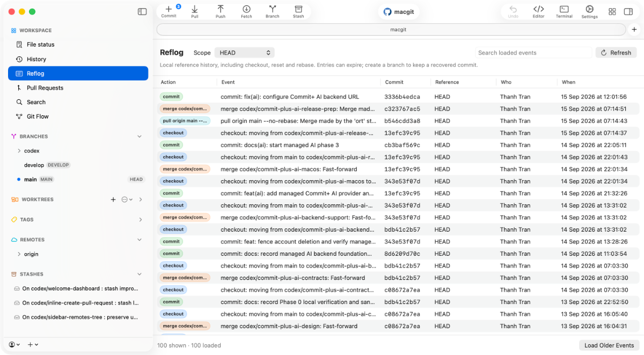Push commits with the Push icon
The width and height of the screenshot is (644, 355).
click(x=221, y=11)
